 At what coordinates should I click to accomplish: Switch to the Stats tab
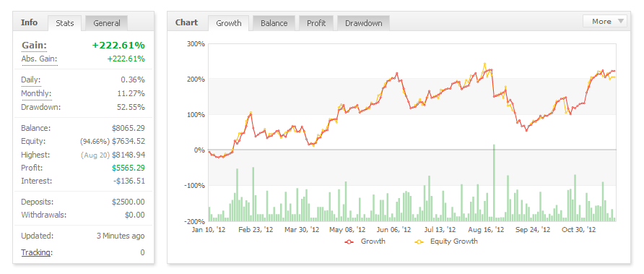[x=65, y=23]
